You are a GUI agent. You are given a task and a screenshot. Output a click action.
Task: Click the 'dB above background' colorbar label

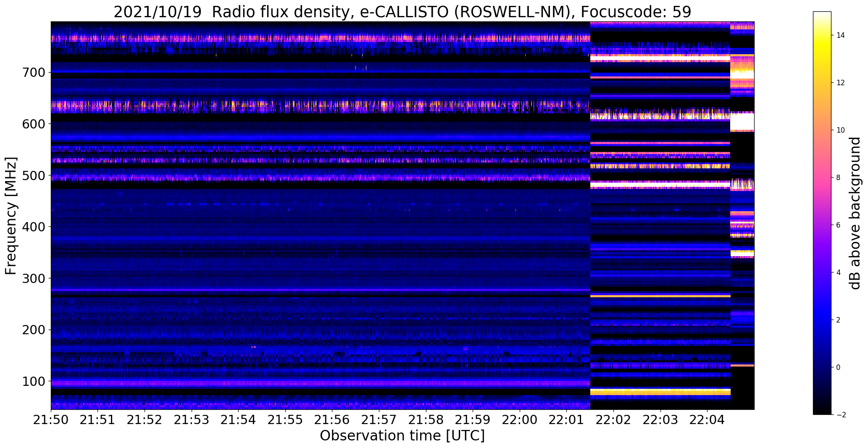coord(855,213)
